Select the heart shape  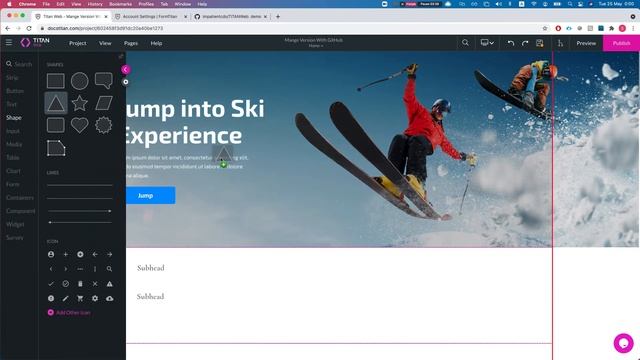tap(80, 125)
